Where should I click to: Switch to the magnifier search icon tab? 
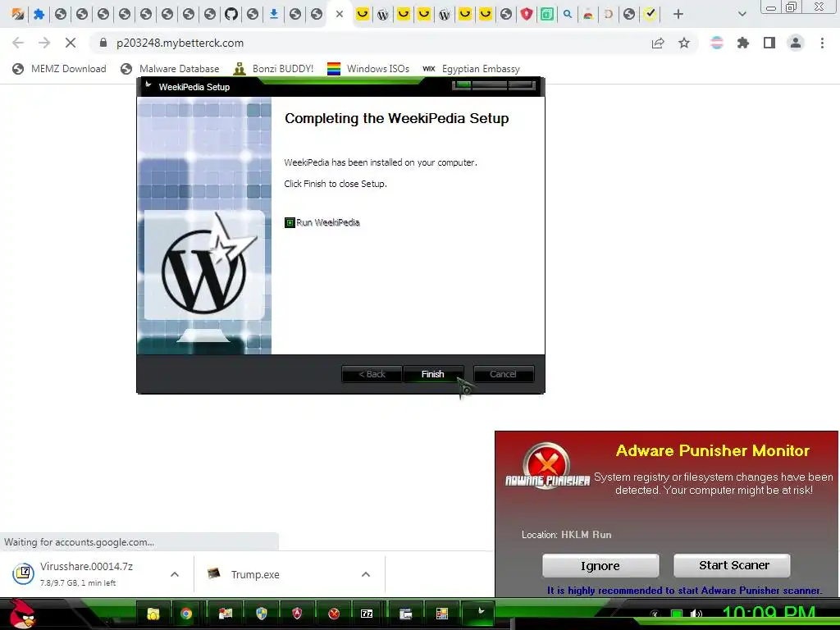pos(568,14)
